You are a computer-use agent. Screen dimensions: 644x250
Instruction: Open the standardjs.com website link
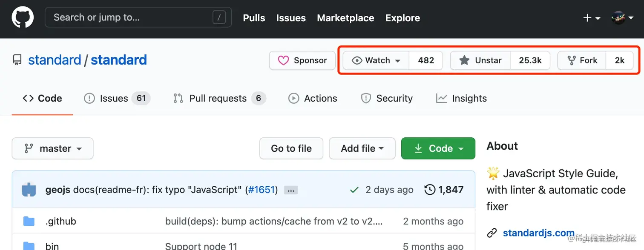(x=538, y=233)
